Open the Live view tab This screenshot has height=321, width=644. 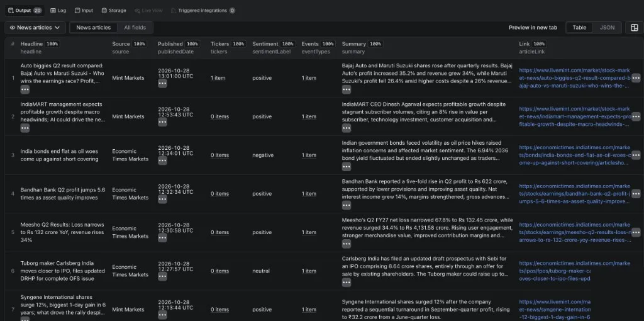(x=148, y=10)
